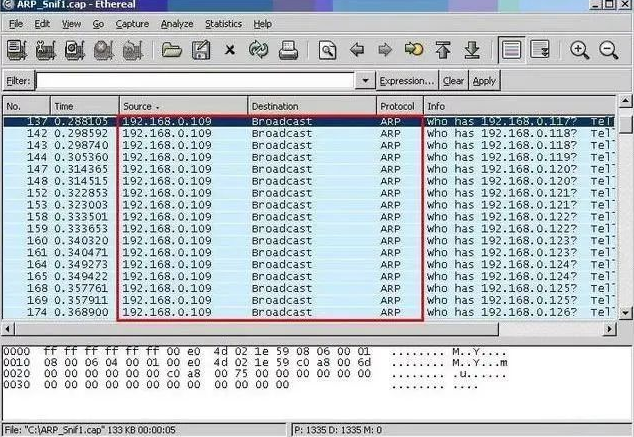Viewport: 634px width, 437px height.
Task: Toggle auto scroll toolbar button
Action: 540,49
